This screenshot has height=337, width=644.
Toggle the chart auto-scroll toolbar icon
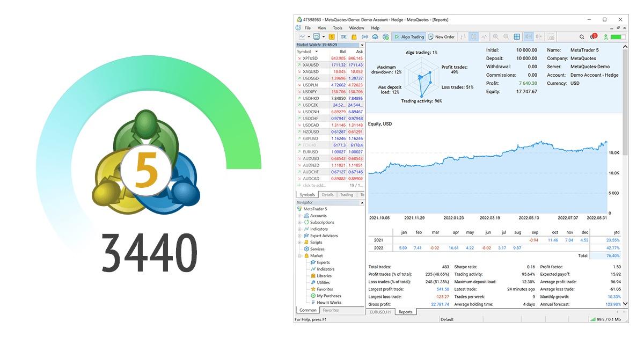point(529,37)
